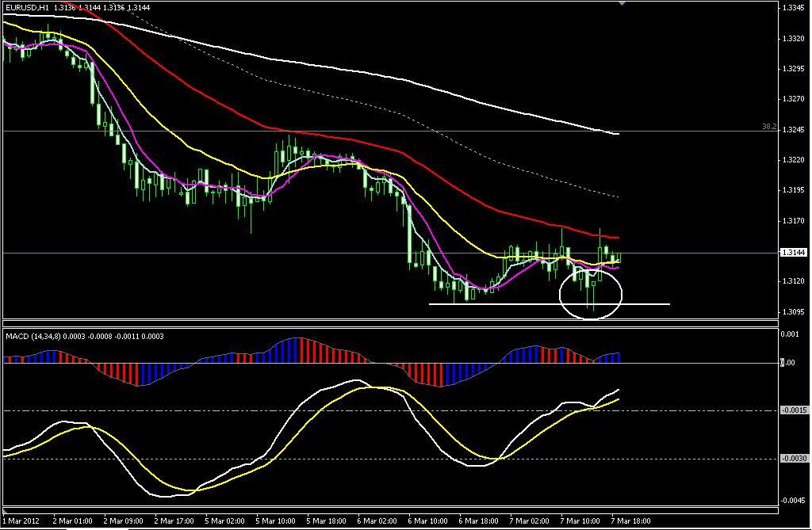812x530 pixels.
Task: Click the 1.3195 price axis label
Action: [x=793, y=190]
